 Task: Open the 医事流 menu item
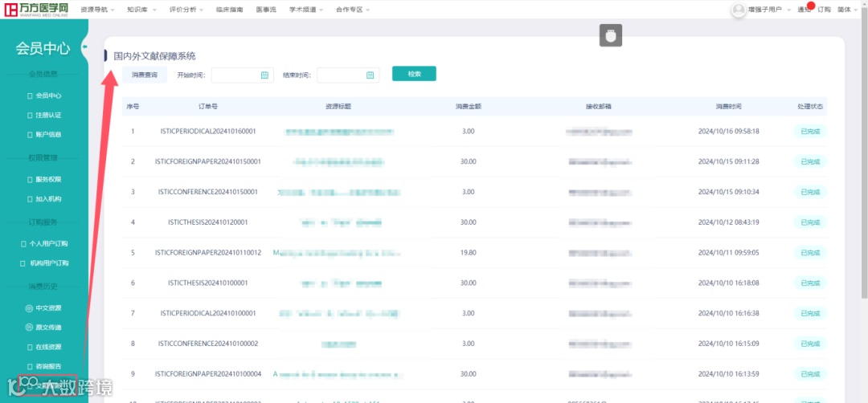click(x=266, y=10)
